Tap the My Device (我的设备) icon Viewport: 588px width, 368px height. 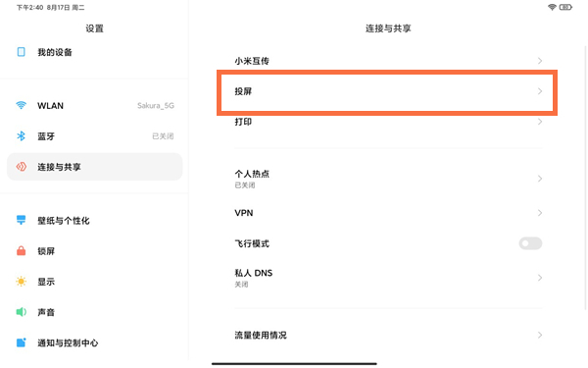click(x=22, y=52)
